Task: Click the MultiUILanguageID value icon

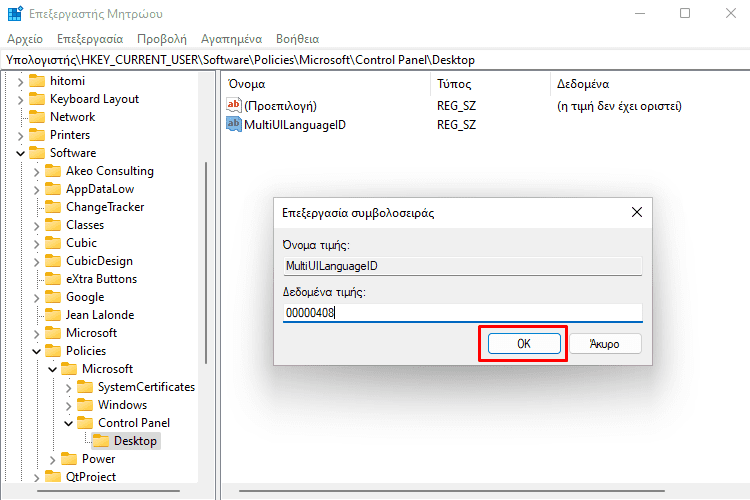Action: pyautogui.click(x=233, y=124)
